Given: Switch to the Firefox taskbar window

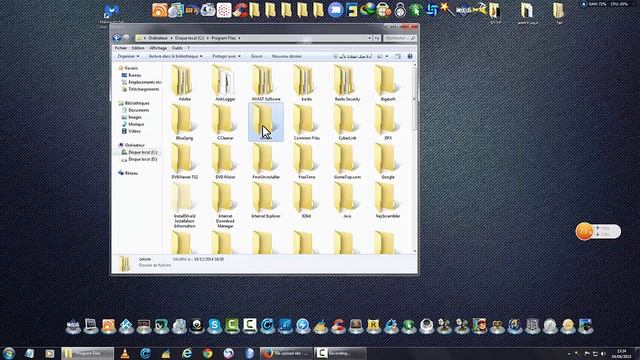Looking at the screenshot, I should 286,353.
